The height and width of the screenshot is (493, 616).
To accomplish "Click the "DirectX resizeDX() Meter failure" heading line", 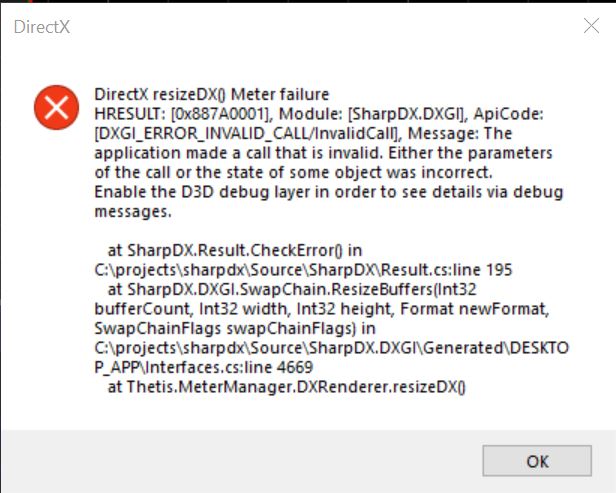I will pyautogui.click(x=212, y=94).
